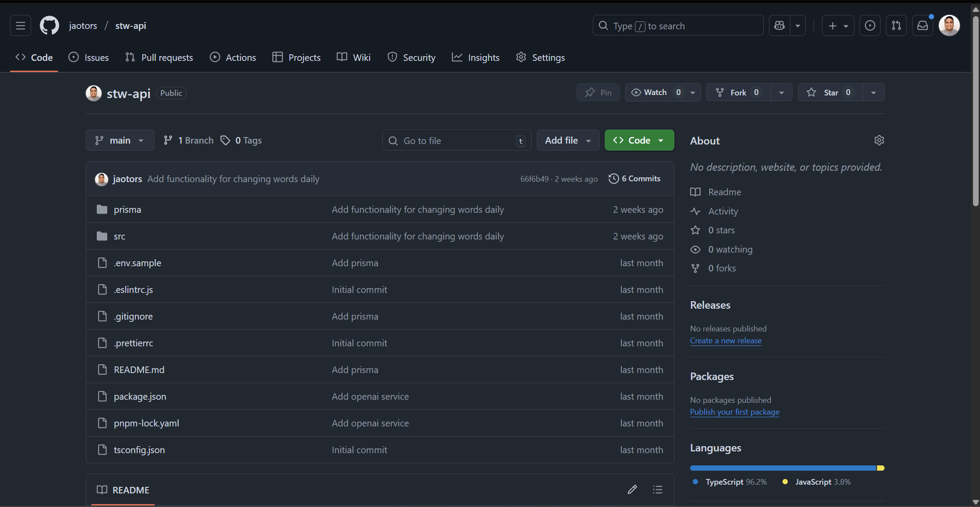Expand the green Code dropdown

pos(639,141)
